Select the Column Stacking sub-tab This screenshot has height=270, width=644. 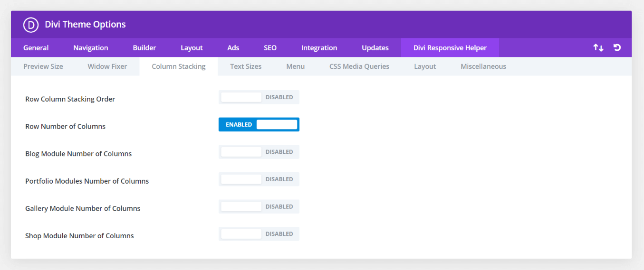tap(179, 66)
